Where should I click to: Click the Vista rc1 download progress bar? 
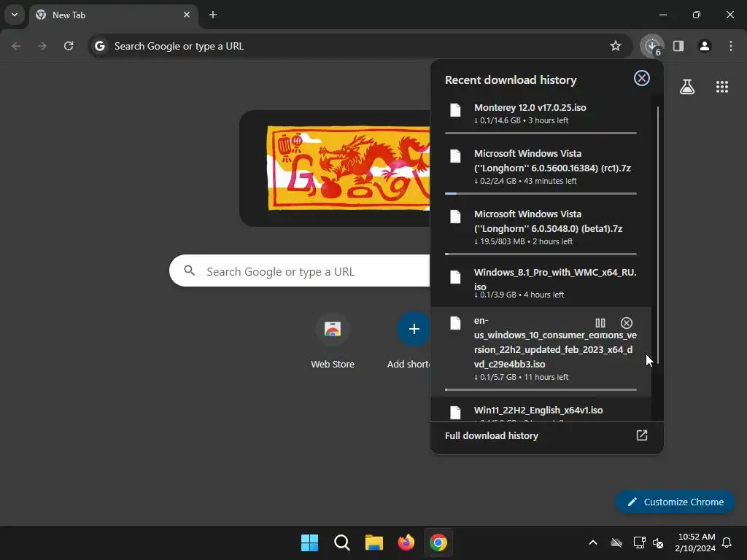coord(541,194)
